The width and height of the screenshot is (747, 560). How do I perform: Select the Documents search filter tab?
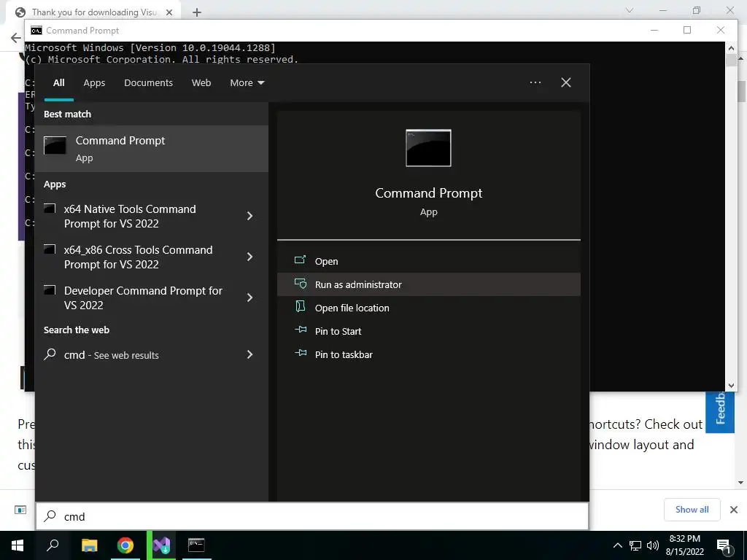coord(148,83)
